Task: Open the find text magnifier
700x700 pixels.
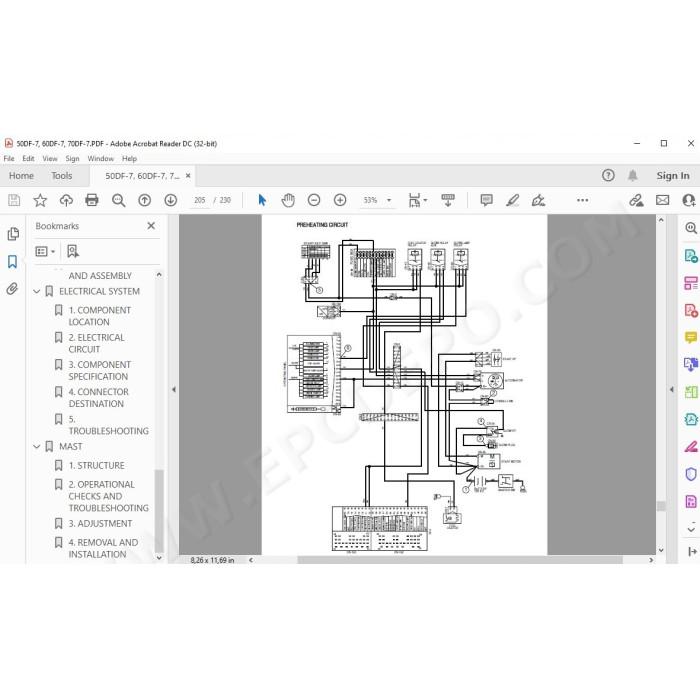Action: [x=118, y=200]
